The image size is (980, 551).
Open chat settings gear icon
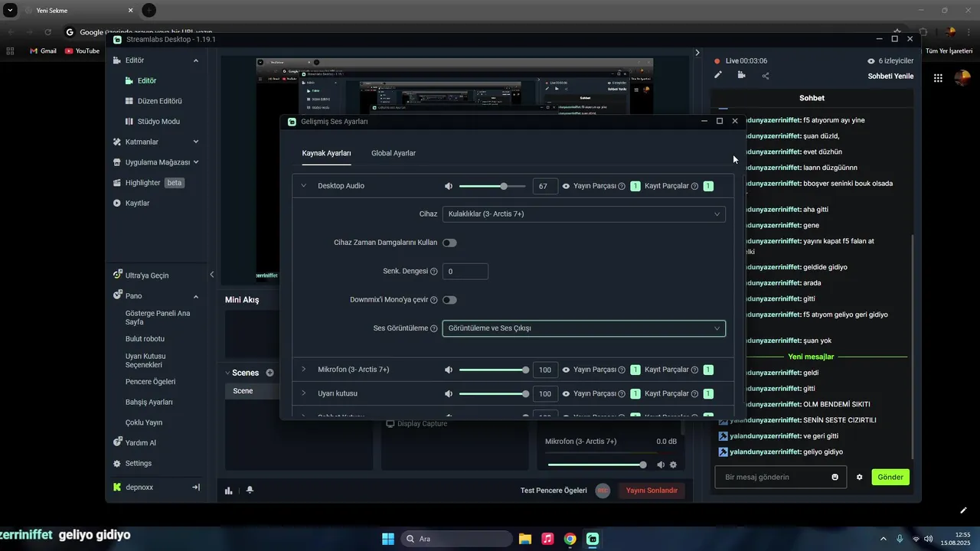859,477
